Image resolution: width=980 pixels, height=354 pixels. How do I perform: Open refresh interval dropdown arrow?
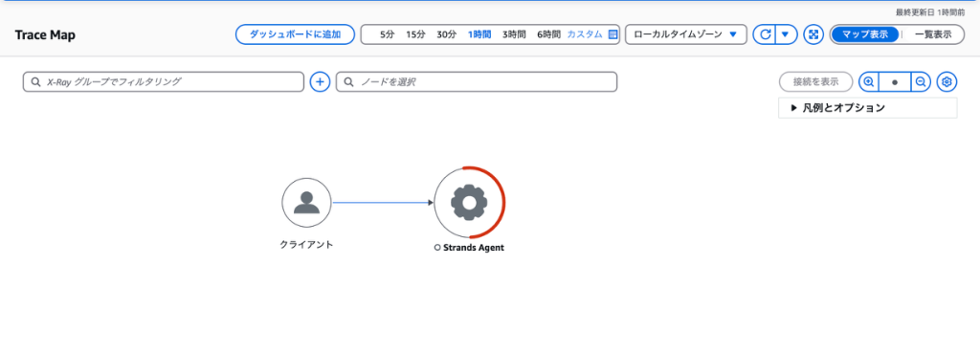point(787,34)
